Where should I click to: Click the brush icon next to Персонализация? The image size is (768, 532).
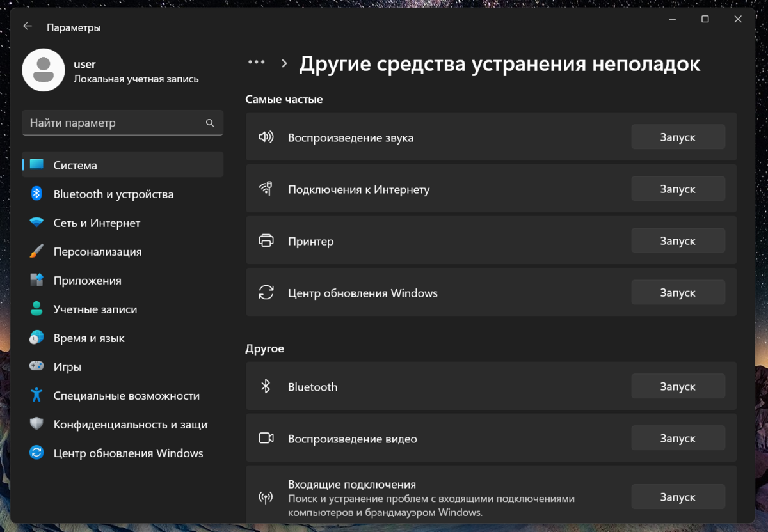tap(36, 251)
